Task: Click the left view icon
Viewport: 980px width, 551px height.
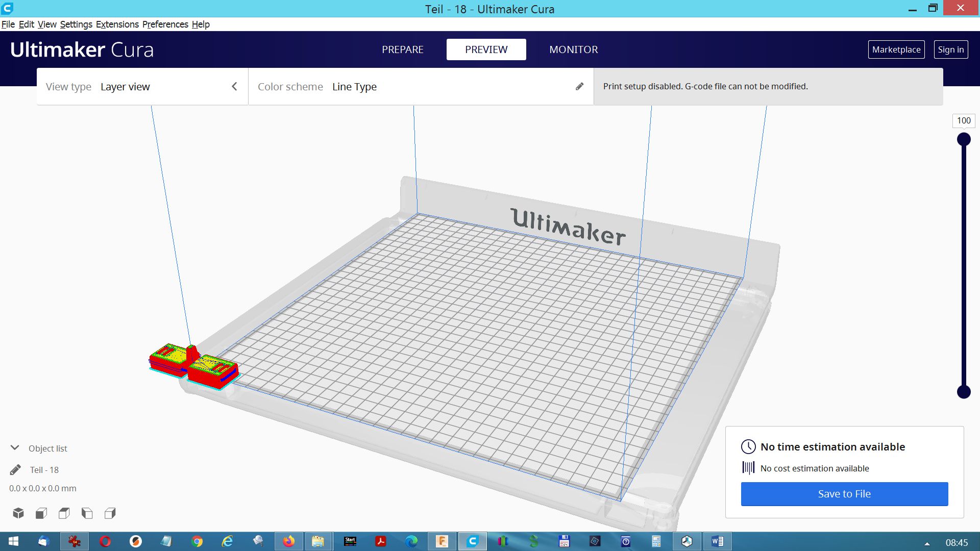Action: pos(86,513)
